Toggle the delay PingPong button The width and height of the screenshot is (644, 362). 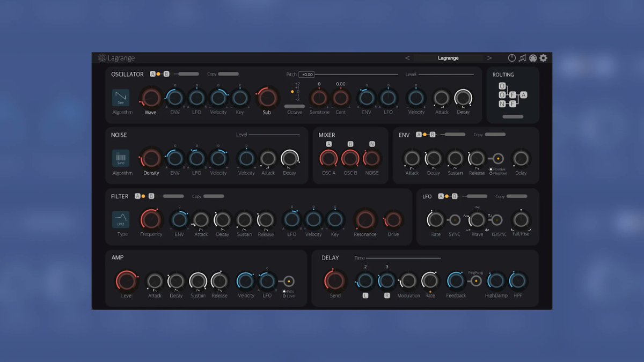[x=475, y=280]
